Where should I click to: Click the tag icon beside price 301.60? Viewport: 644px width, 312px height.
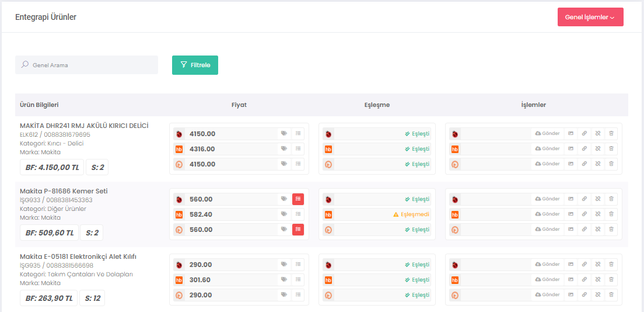(x=284, y=280)
